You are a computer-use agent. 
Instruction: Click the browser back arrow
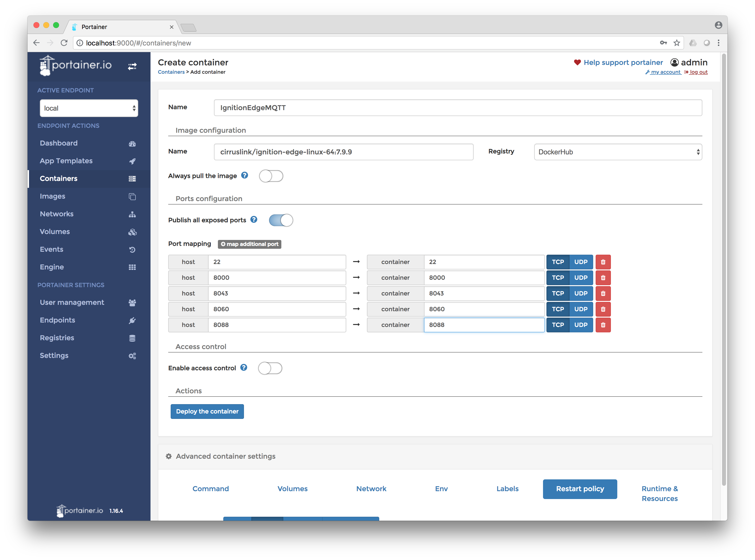(36, 43)
